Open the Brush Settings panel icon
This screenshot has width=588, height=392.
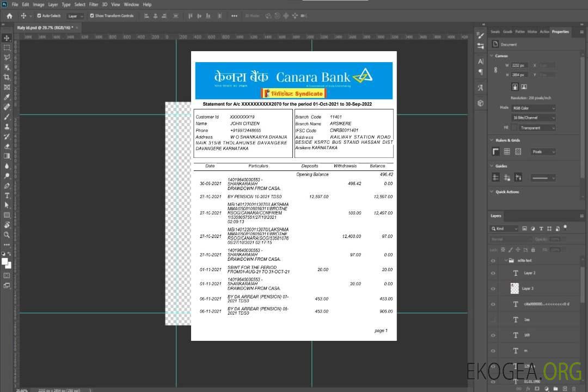pos(480,35)
